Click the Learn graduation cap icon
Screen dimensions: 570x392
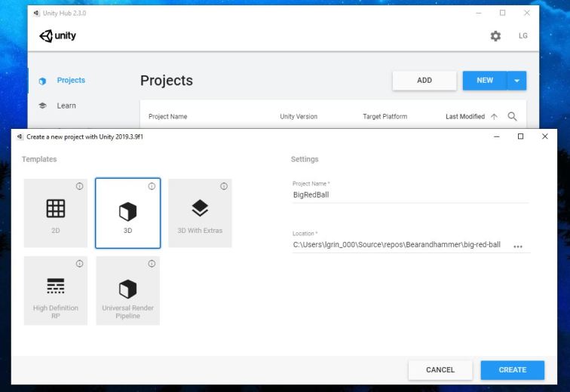pos(42,106)
